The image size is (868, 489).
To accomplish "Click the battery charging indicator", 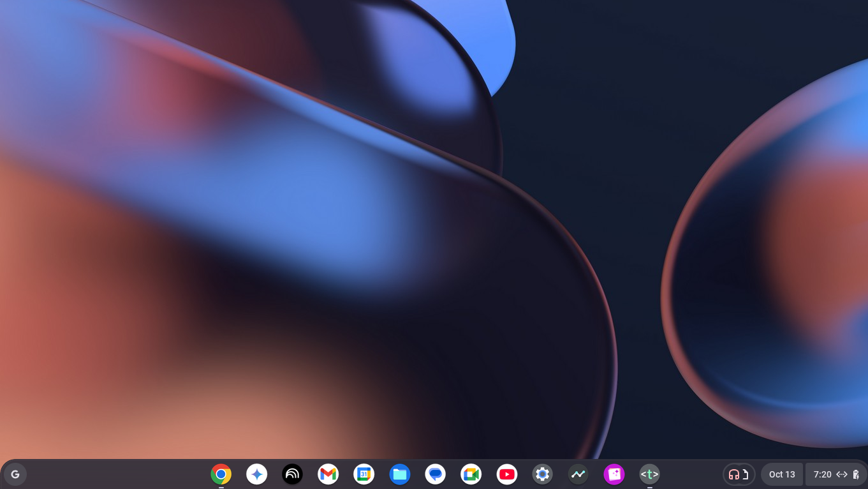I will pos(856,474).
